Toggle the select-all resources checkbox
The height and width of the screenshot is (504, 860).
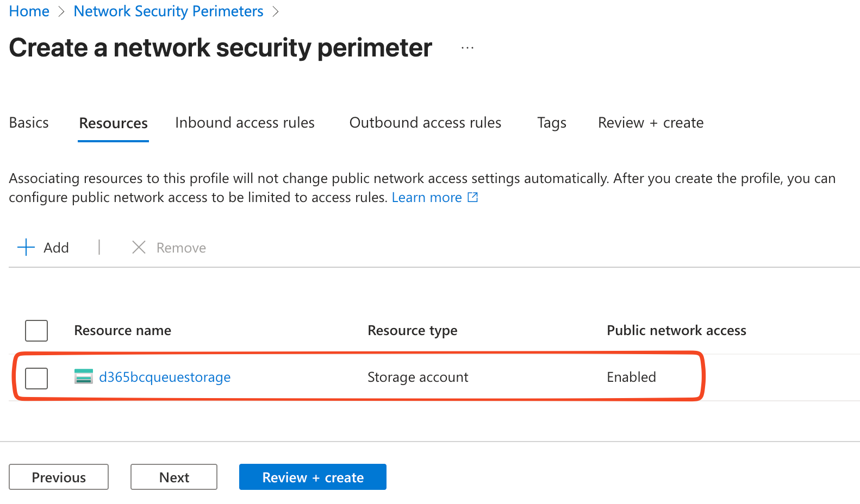pos(36,330)
